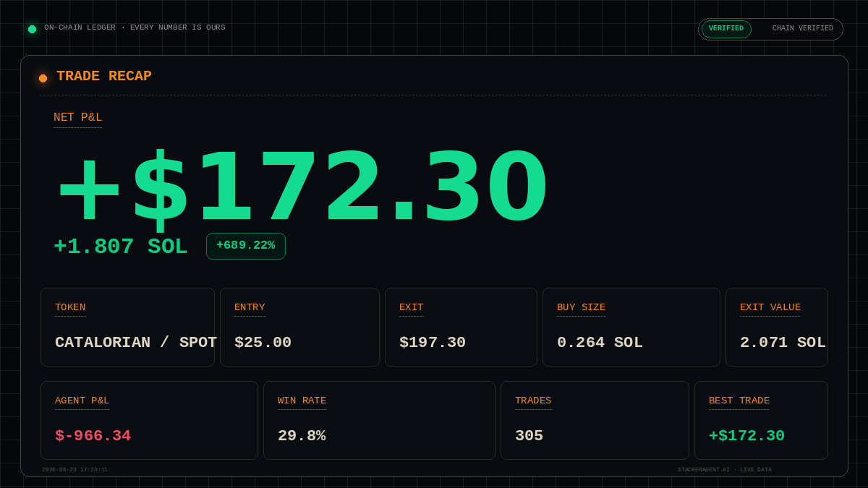Screen dimensions: 868x488
Task: Click the ENTRY label
Action: click(250, 307)
